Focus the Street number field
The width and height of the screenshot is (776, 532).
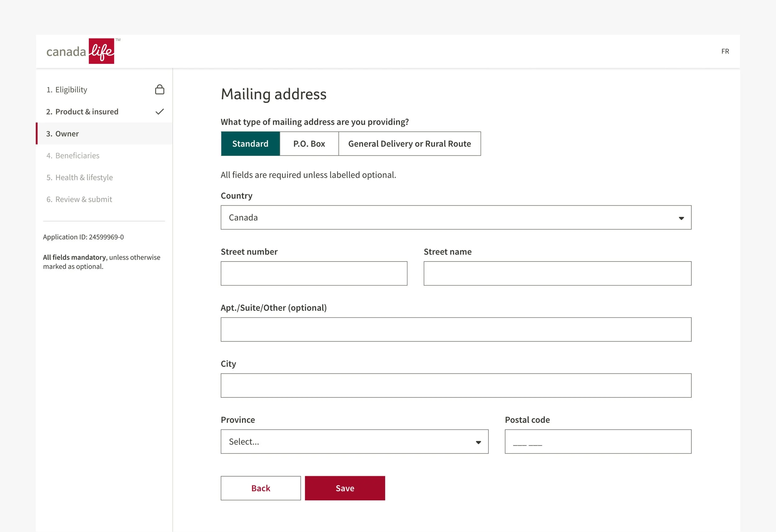(x=314, y=273)
